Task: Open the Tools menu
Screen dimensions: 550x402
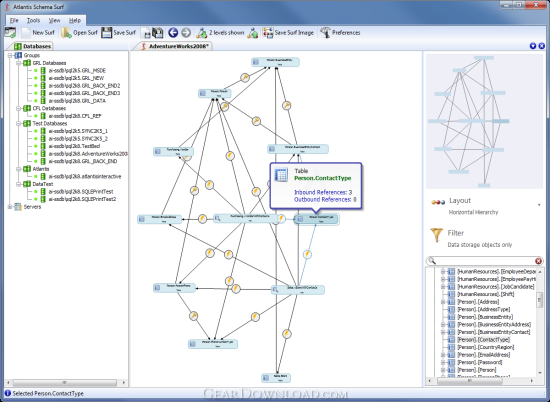Action: pos(34,20)
